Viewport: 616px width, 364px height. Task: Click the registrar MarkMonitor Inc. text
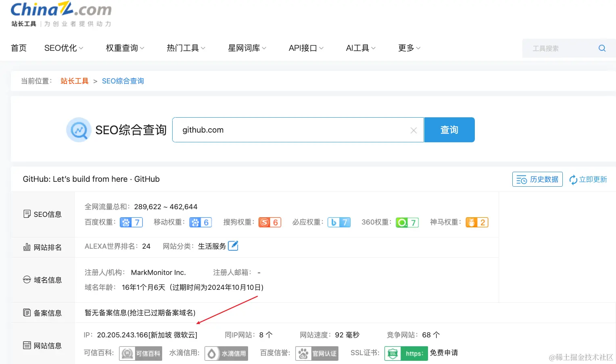pyautogui.click(x=159, y=272)
